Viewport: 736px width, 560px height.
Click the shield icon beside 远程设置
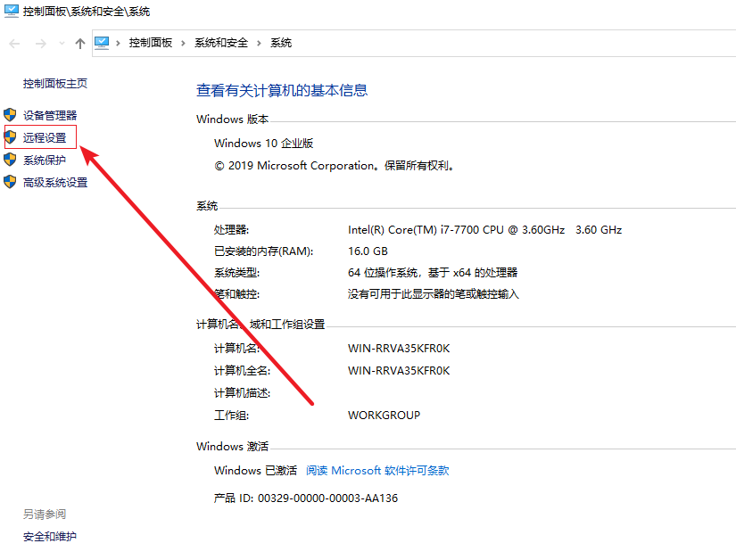pyautogui.click(x=10, y=138)
